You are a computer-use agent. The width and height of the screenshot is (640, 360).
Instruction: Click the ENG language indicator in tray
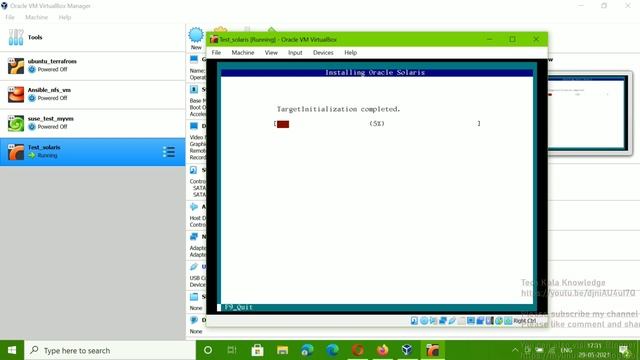point(566,350)
